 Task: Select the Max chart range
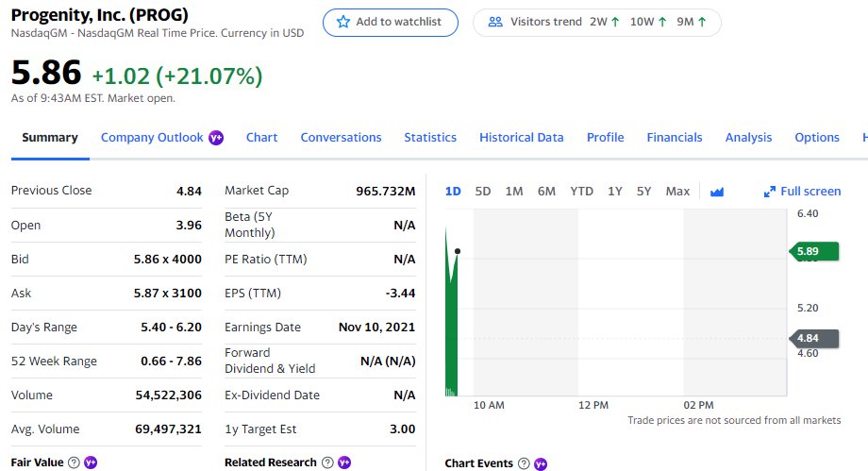click(x=677, y=192)
